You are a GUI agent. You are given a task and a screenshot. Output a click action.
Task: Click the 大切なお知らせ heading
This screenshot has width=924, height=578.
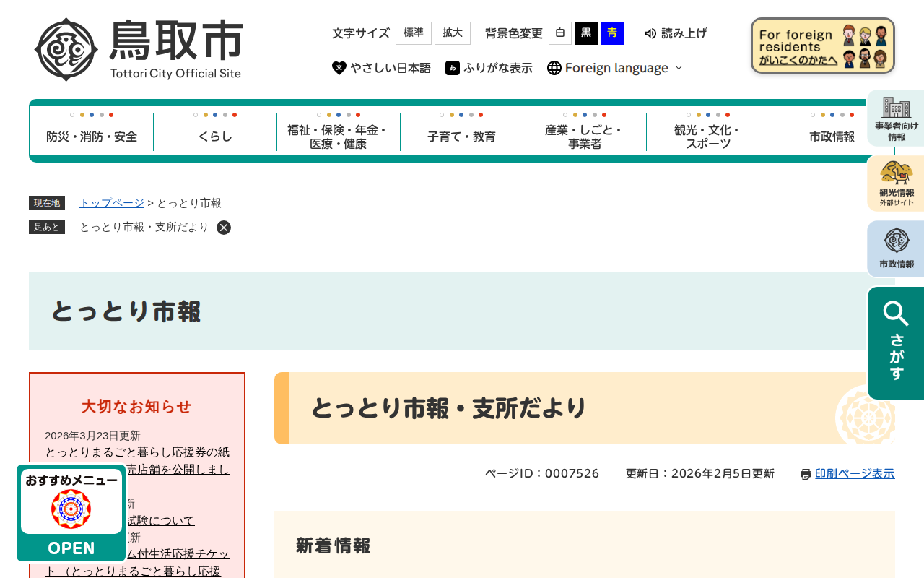pyautogui.click(x=137, y=406)
